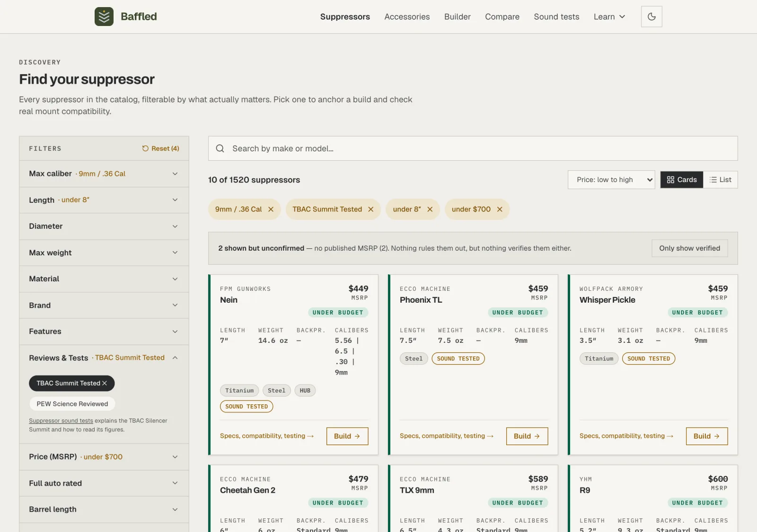Click Build on the Nein card
Viewport: 757px width, 532px height.
pos(347,436)
